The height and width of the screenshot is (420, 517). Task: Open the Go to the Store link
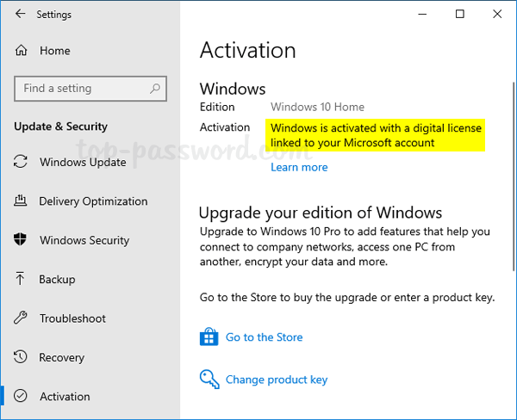(x=264, y=337)
